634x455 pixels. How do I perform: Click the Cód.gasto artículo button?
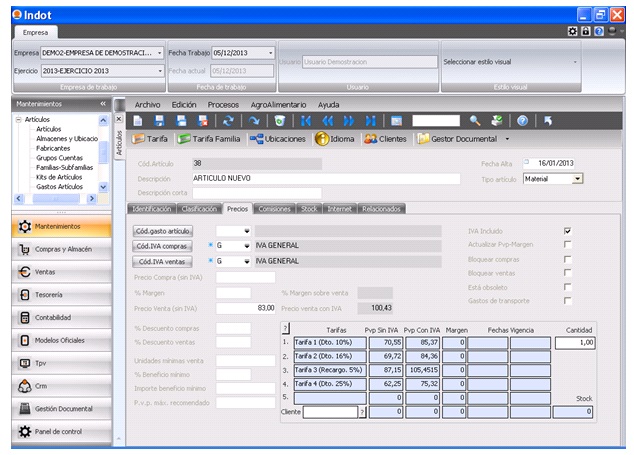(x=162, y=231)
